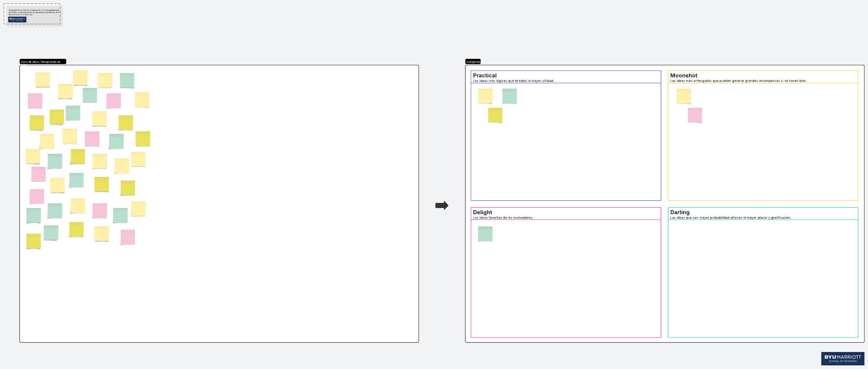Select the "Darling" section heading
868x369 pixels.
[680, 212]
